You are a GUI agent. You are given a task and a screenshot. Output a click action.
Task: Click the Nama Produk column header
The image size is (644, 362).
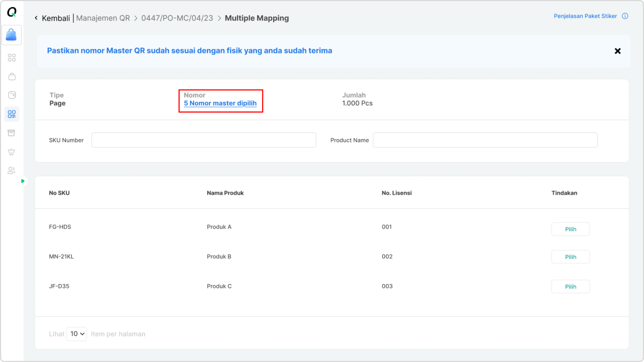pos(225,193)
